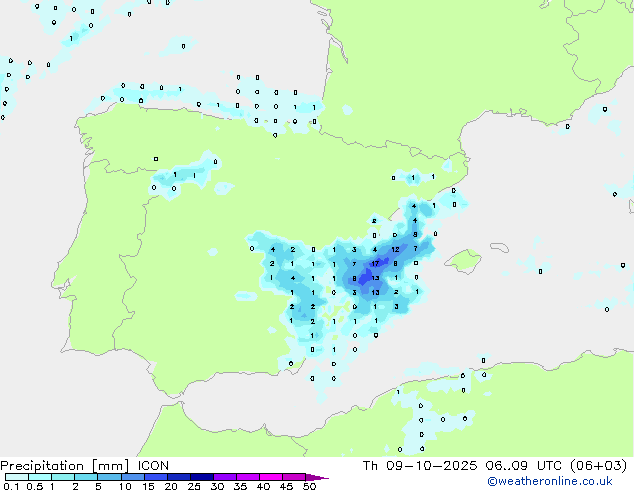Screen dimensions: 634x490
Task: Click the 1–2 mm legend color swatch
Action: (63, 477)
